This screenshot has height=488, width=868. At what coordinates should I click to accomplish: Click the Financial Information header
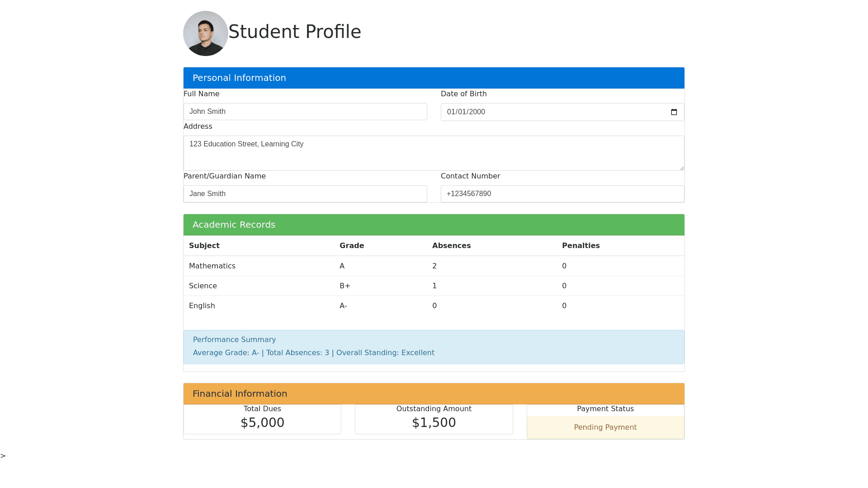pos(434,394)
